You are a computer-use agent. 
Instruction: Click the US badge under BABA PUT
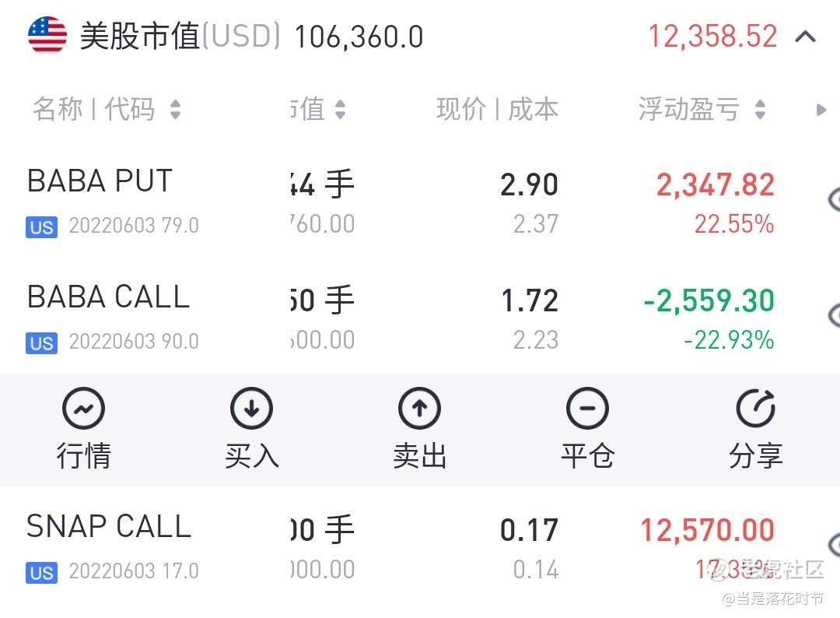[x=42, y=227]
